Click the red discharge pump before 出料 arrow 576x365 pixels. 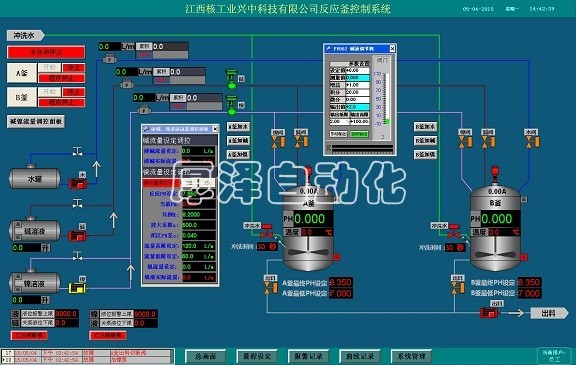pos(489,313)
